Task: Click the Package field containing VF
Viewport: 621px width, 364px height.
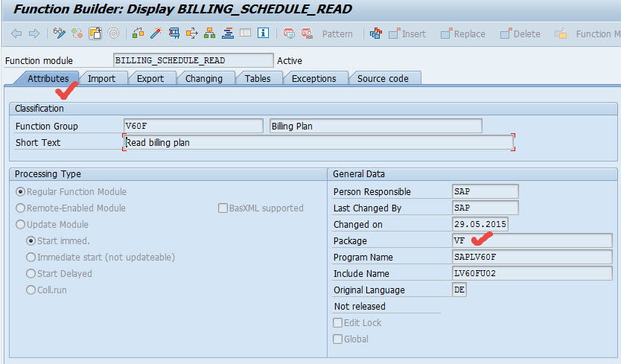Action: coord(532,241)
